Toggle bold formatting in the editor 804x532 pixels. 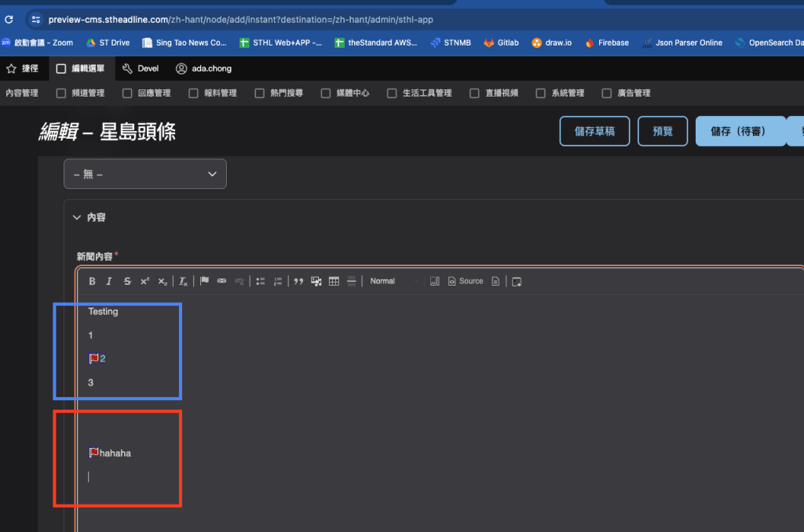(92, 281)
